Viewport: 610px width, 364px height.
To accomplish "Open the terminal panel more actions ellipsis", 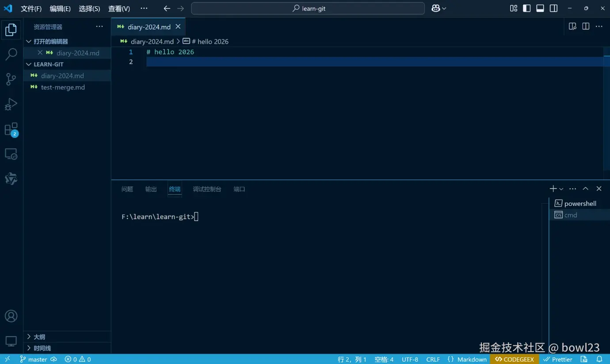I will click(x=573, y=189).
